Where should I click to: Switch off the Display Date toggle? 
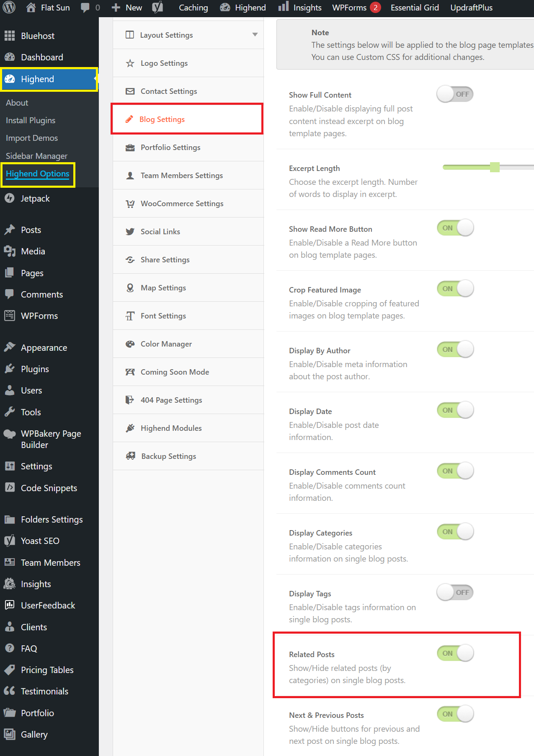coord(455,410)
